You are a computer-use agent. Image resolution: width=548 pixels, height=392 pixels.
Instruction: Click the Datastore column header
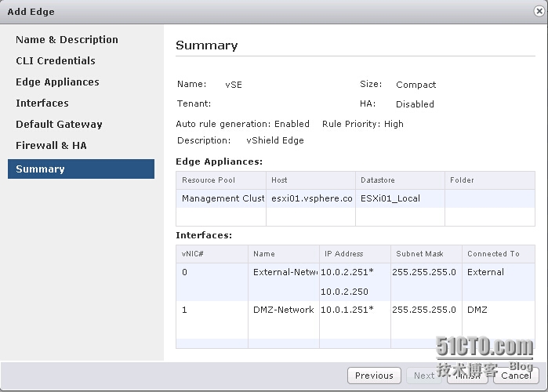click(x=400, y=180)
